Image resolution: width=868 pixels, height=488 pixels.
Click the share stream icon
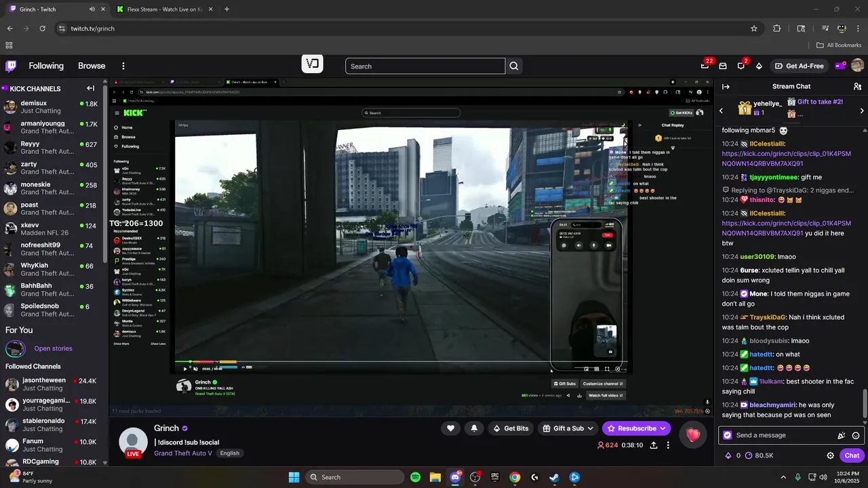tap(654, 445)
